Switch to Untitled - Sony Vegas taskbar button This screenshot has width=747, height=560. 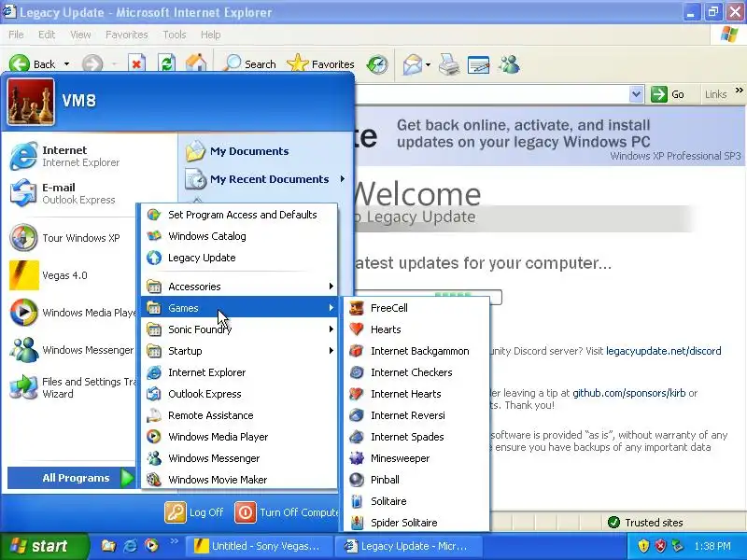[x=259, y=546]
